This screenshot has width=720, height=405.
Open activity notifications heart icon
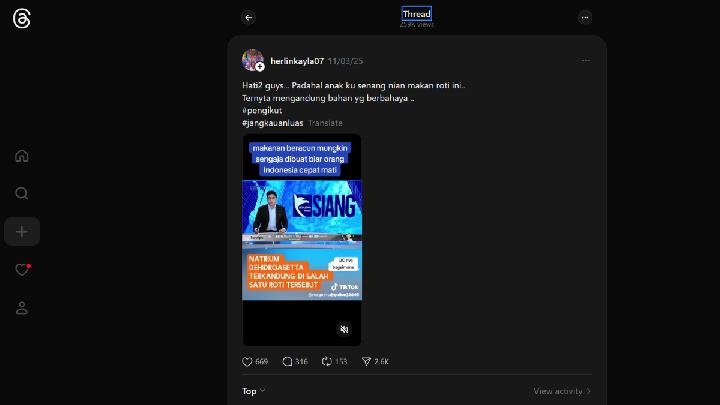(x=22, y=270)
